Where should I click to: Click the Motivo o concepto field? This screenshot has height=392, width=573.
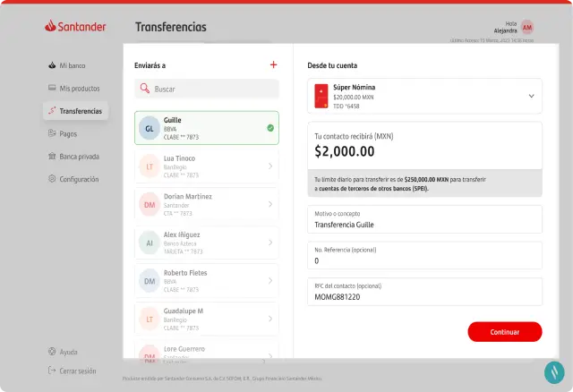(424, 219)
